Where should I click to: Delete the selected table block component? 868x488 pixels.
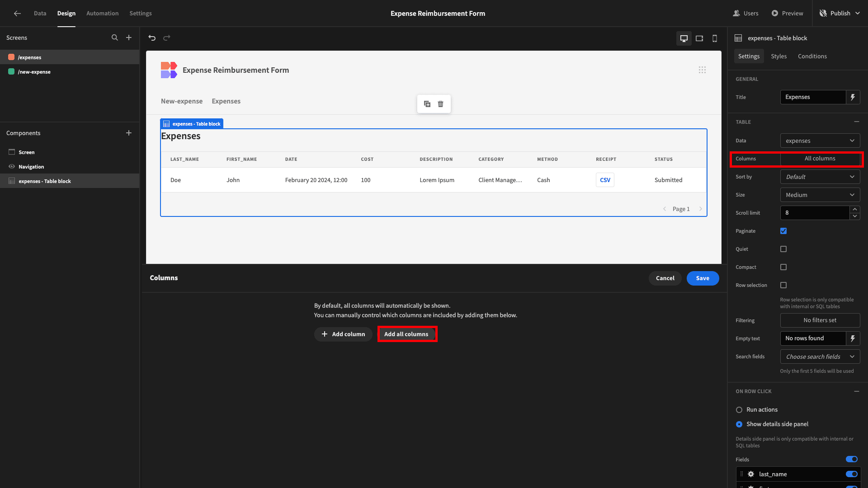tap(441, 104)
